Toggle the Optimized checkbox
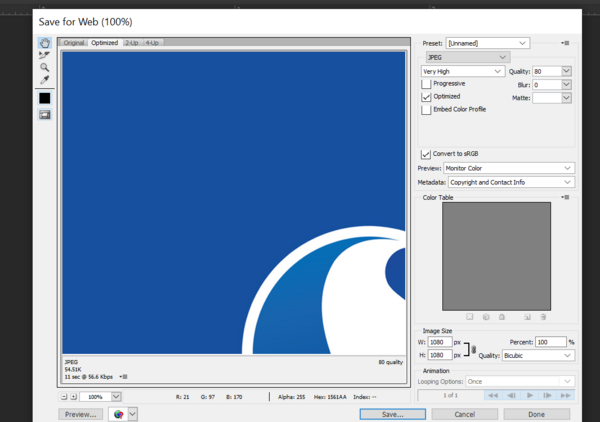 426,97
